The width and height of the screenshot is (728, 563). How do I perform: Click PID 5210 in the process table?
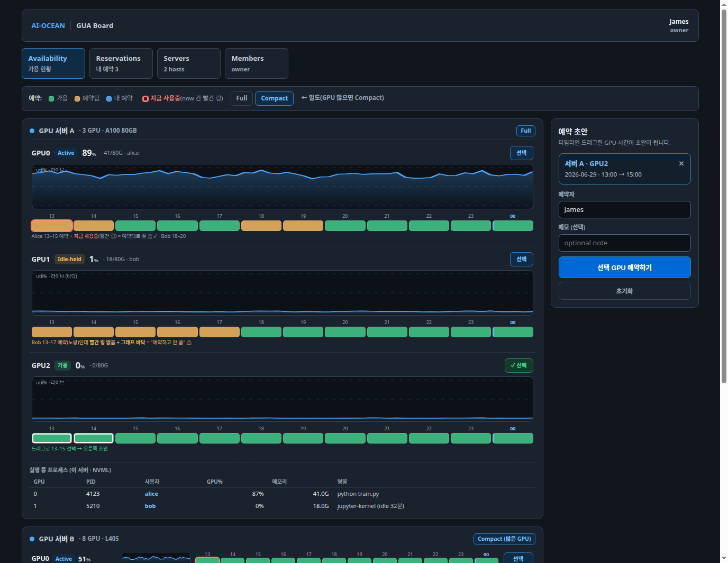click(93, 506)
